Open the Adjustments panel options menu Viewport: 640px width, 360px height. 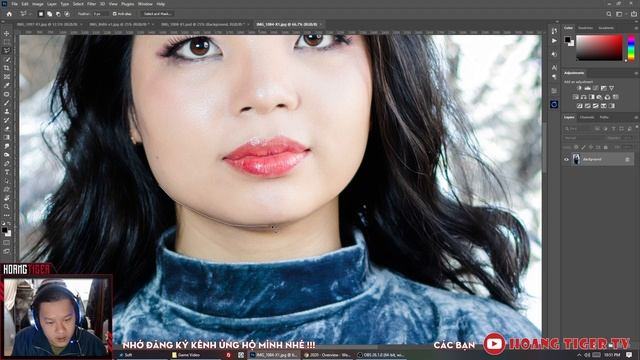(x=636, y=73)
